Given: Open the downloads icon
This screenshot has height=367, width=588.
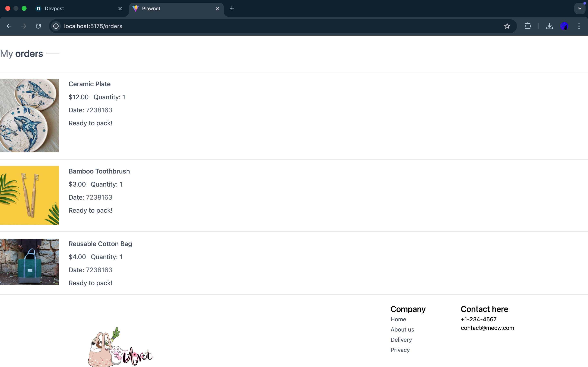Looking at the screenshot, I should point(549,26).
